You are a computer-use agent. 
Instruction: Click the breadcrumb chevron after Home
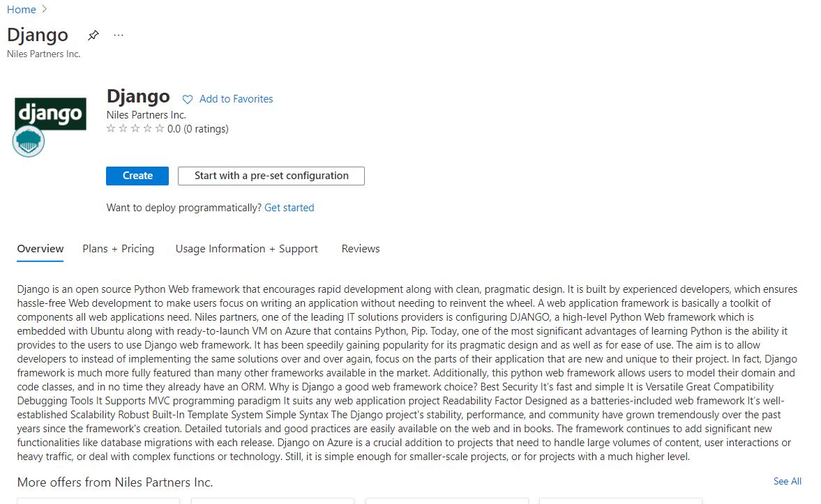tap(45, 10)
